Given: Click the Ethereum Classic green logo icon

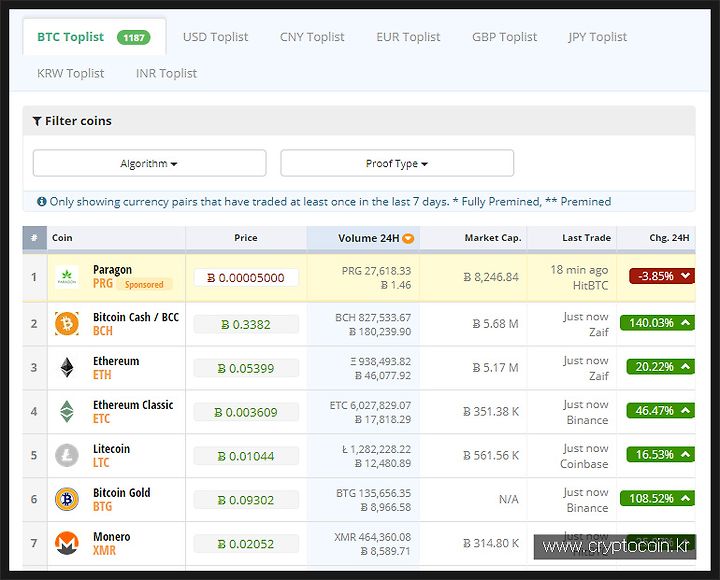Looking at the screenshot, I should click(x=67, y=411).
